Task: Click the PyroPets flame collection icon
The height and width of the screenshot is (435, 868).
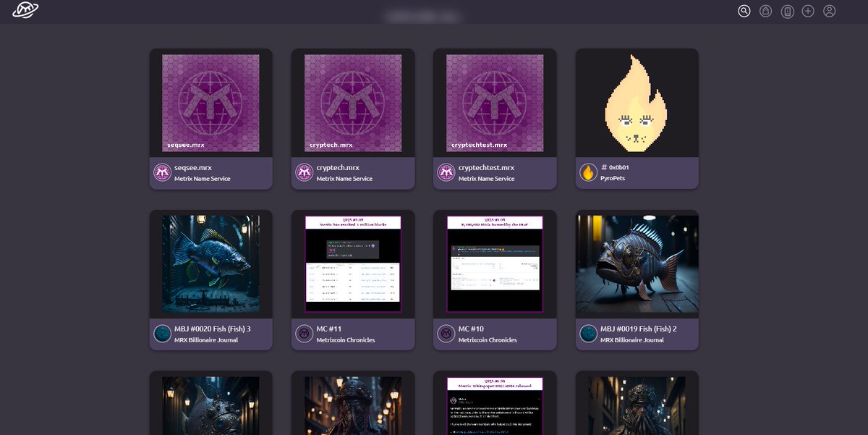Action: [587, 172]
